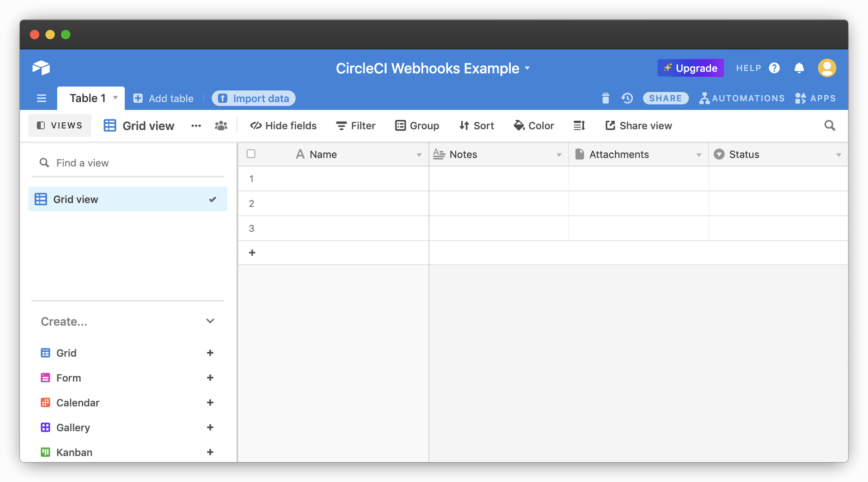Create a new Kanban view
This screenshot has height=482, width=868.
[127, 452]
